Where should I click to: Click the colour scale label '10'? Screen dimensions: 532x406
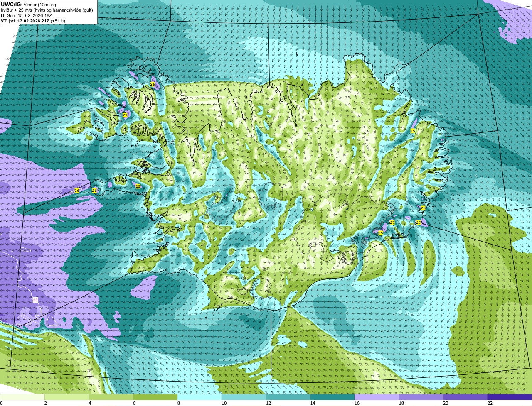click(224, 403)
